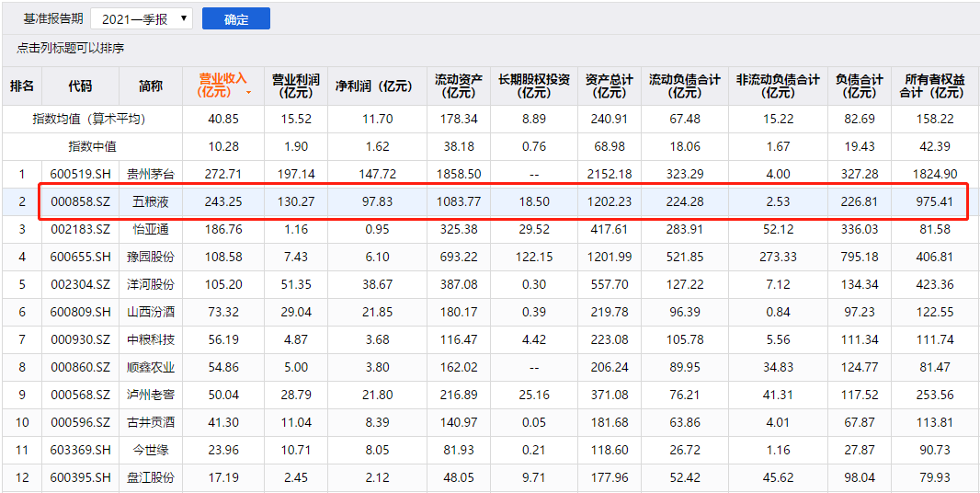The width and height of the screenshot is (980, 493).
Task: Select stock code 002183.SZ
Action: [x=80, y=229]
